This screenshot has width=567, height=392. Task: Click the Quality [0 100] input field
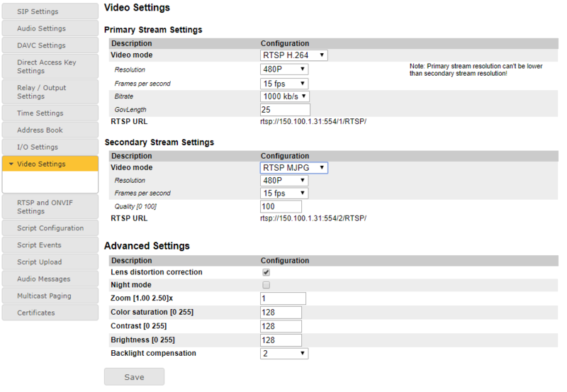click(281, 206)
